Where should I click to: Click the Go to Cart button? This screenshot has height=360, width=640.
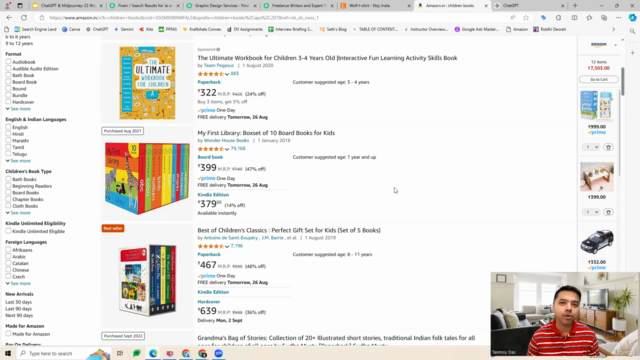click(x=598, y=79)
